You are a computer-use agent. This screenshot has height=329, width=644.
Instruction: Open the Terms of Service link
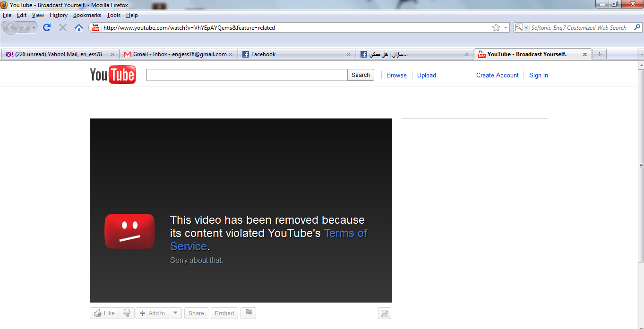click(x=345, y=233)
